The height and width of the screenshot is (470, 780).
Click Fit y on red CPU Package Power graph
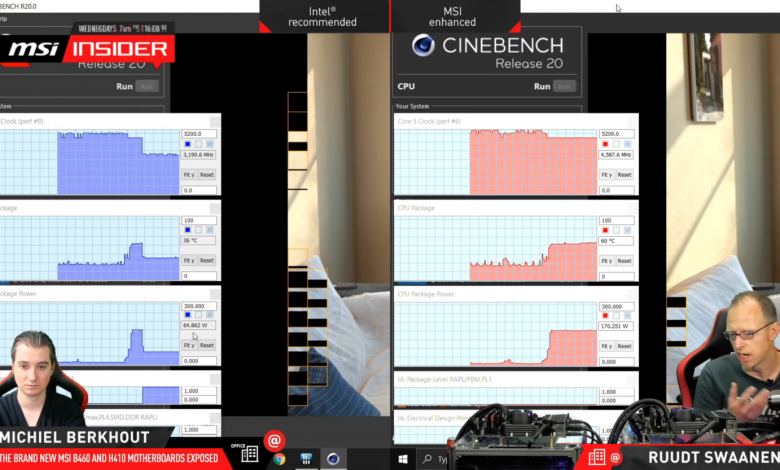tap(606, 346)
